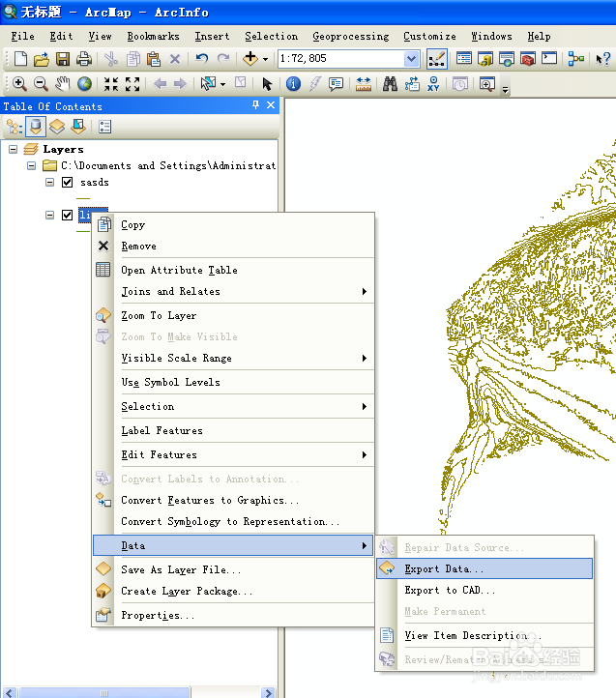Viewport: 616px width, 698px height.
Task: Click the Undo arrow icon
Action: [202, 58]
